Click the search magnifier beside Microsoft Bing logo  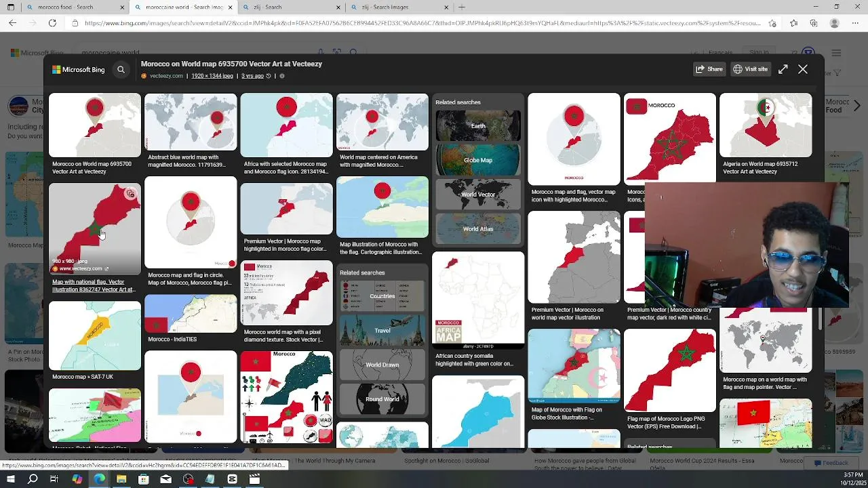pos(121,69)
